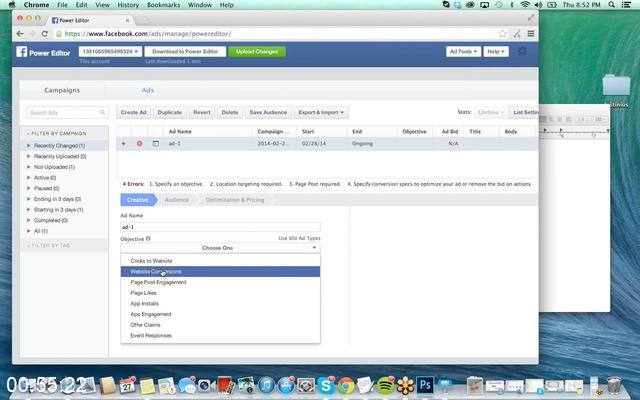The image size is (640, 400).
Task: Bookmark the page with the star icon
Action: (x=502, y=34)
